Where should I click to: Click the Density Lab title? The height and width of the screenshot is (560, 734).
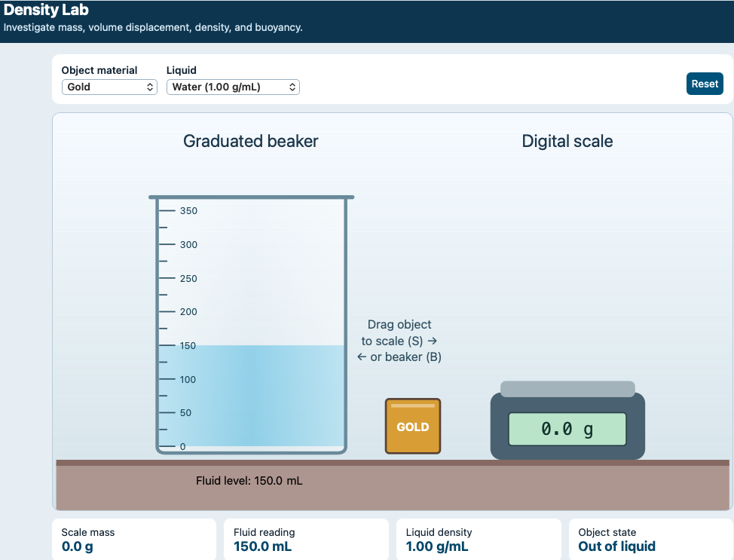46,9
